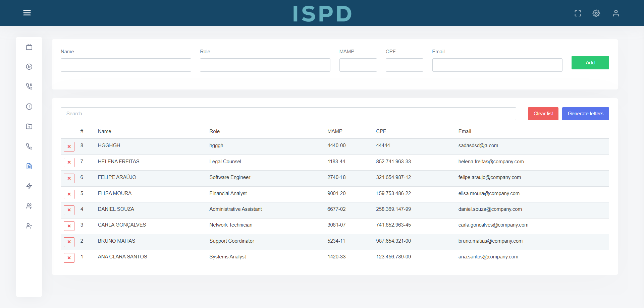The image size is (644, 308).
Task: Remove the HGGHGH row
Action: point(69,146)
